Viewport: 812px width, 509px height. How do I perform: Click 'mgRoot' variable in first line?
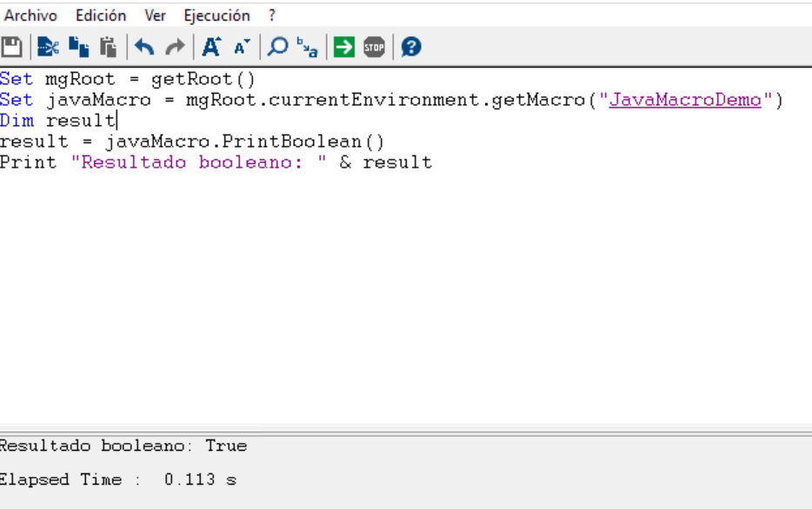click(80, 79)
